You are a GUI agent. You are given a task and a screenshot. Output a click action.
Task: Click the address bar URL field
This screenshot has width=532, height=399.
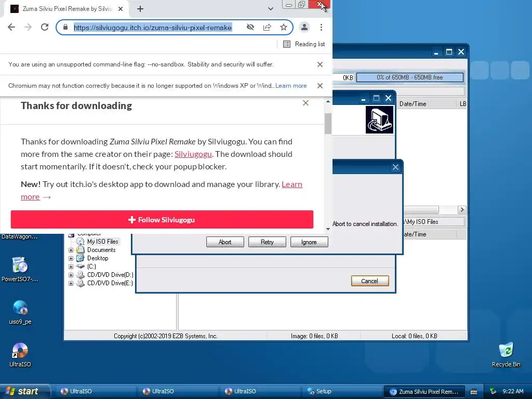coord(153,27)
